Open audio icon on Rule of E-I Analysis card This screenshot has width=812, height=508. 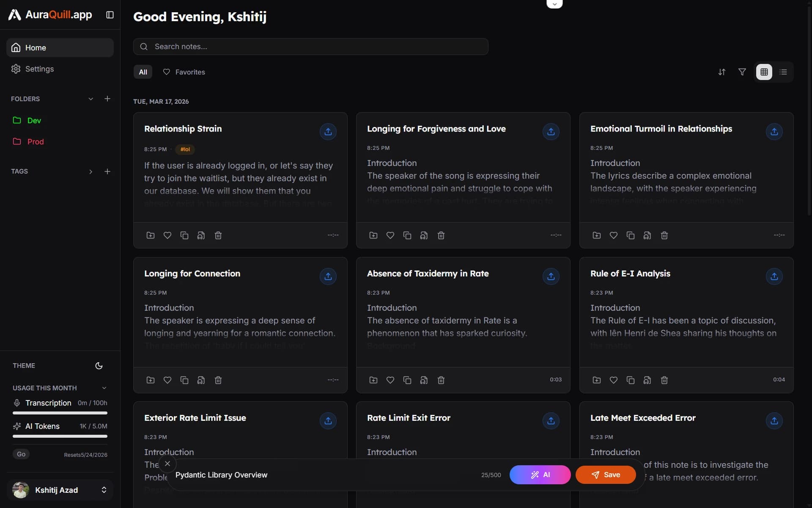pyautogui.click(x=647, y=380)
